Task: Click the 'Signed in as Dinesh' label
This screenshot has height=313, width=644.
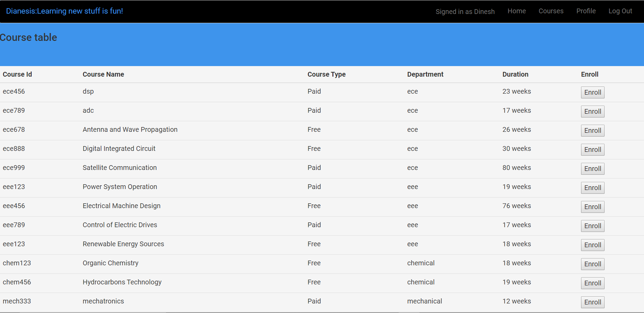Action: (x=465, y=11)
